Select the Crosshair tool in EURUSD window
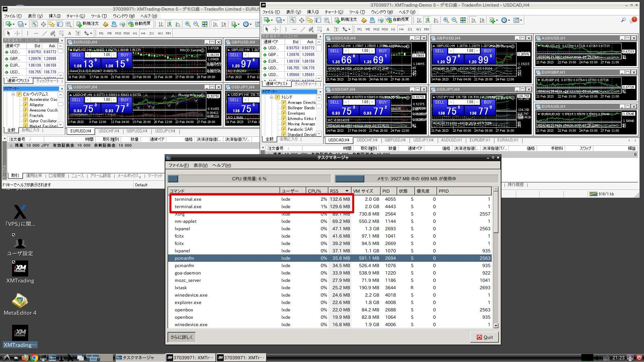644x362 pixels. coord(17,33)
